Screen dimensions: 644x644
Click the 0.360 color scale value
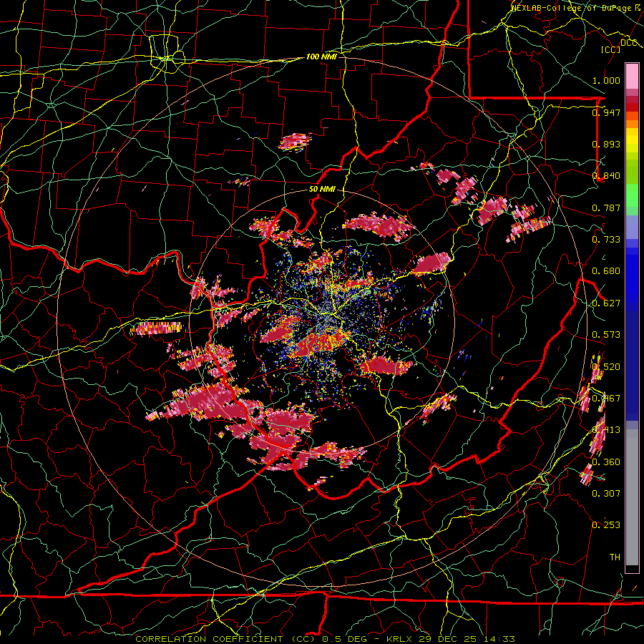click(x=606, y=462)
